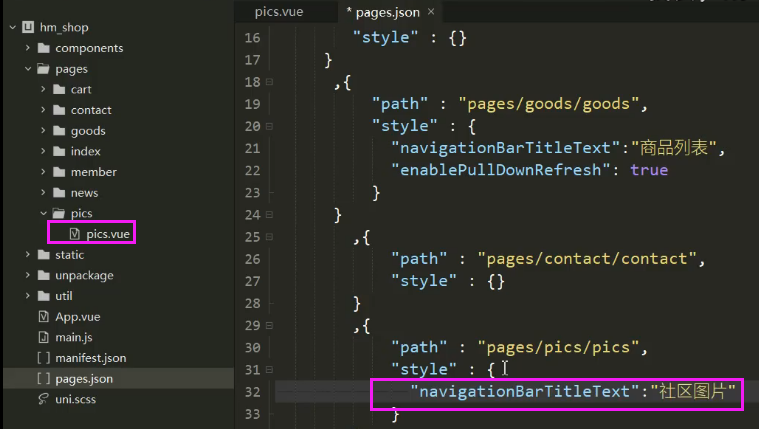The height and width of the screenshot is (429, 759).
Task: Open pics.vue in the project tree
Action: click(108, 234)
